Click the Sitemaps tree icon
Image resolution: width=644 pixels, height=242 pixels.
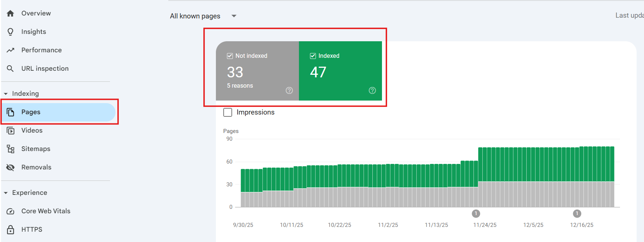tap(11, 149)
